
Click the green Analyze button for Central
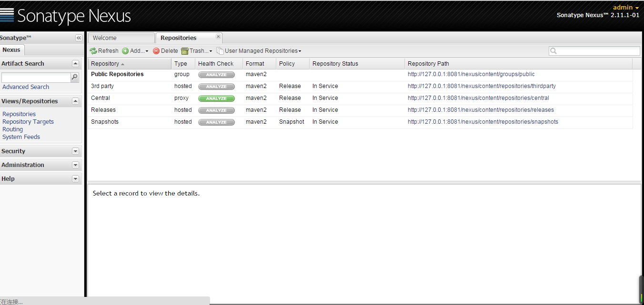tap(216, 98)
